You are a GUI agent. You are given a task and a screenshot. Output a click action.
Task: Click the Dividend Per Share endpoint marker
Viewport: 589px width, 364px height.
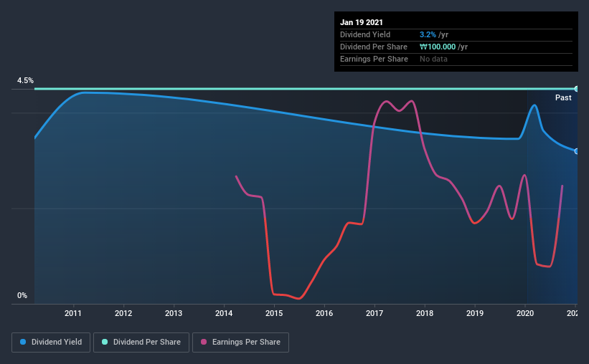point(576,89)
